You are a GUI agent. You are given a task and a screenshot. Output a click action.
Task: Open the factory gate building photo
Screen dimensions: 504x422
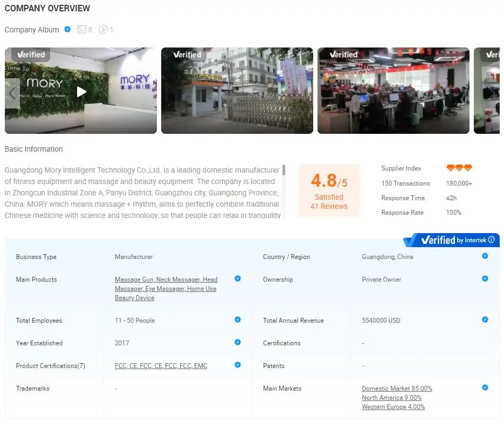point(237,91)
